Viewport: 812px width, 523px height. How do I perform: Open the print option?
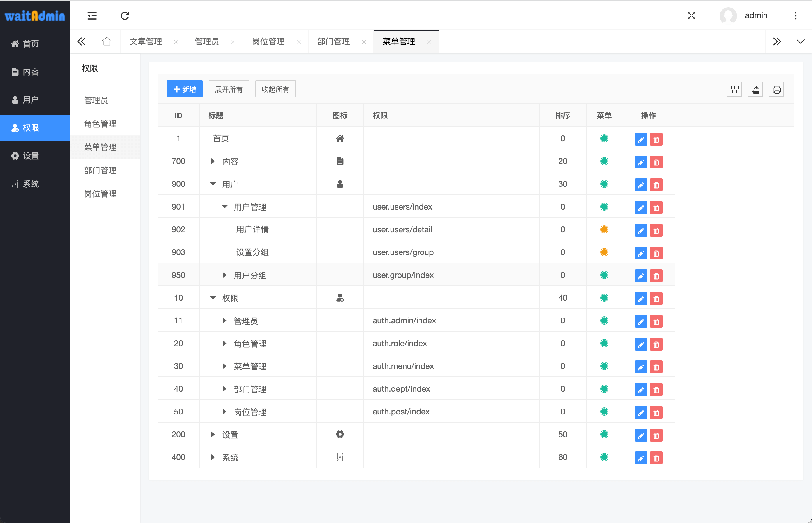[776, 89]
